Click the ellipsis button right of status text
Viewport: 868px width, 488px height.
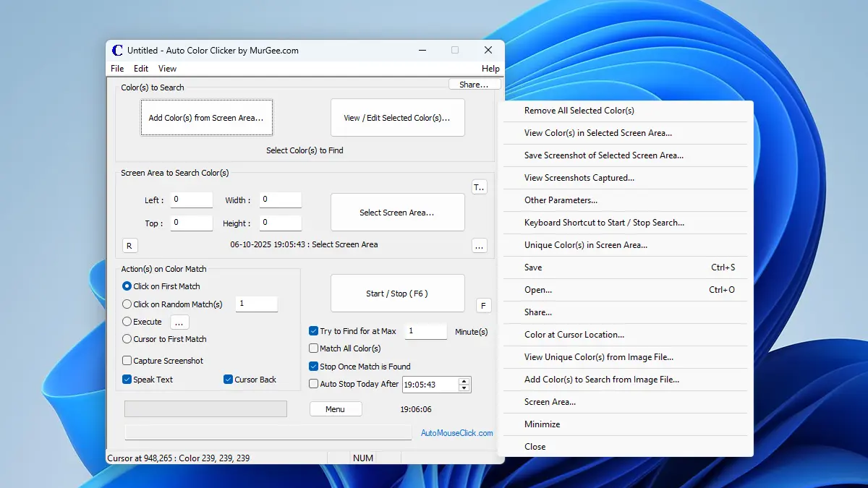point(479,246)
